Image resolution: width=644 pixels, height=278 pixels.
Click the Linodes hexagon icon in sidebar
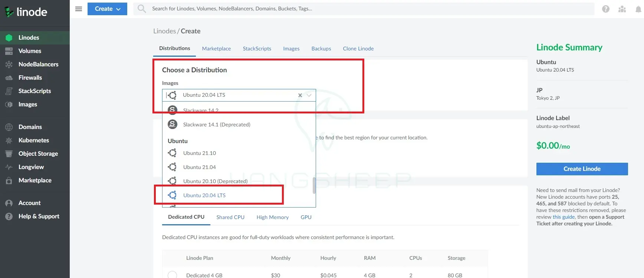[9, 38]
